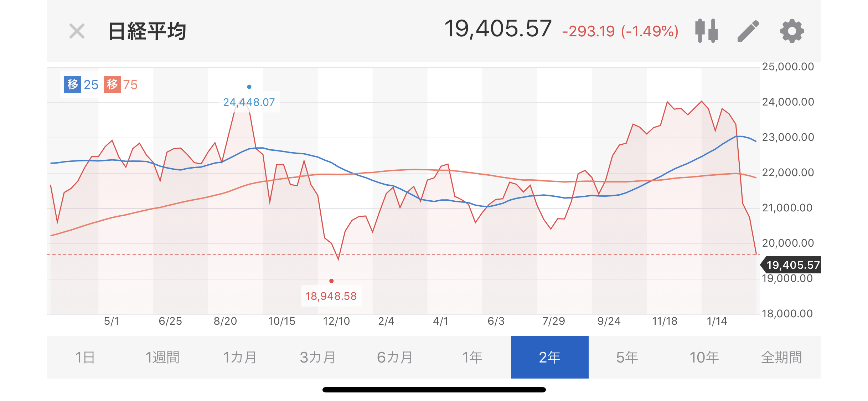
Task: Open the pencil drawing tool
Action: [x=748, y=31]
